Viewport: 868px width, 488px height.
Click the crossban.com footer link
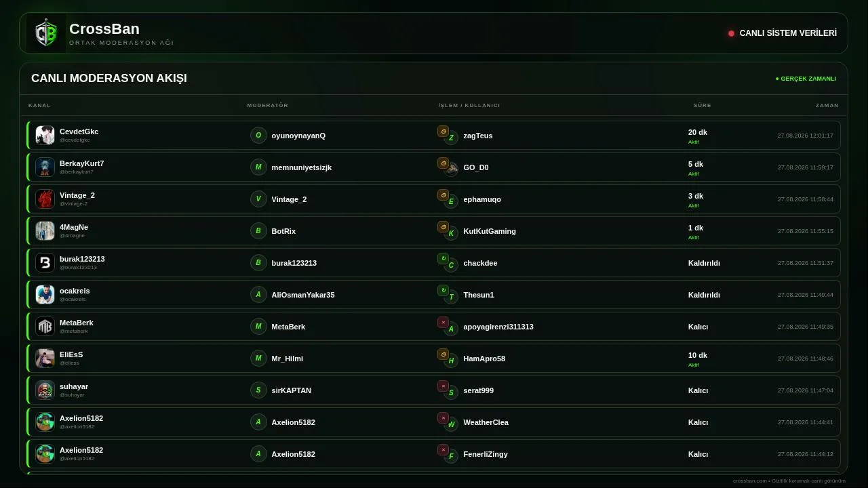(x=749, y=481)
